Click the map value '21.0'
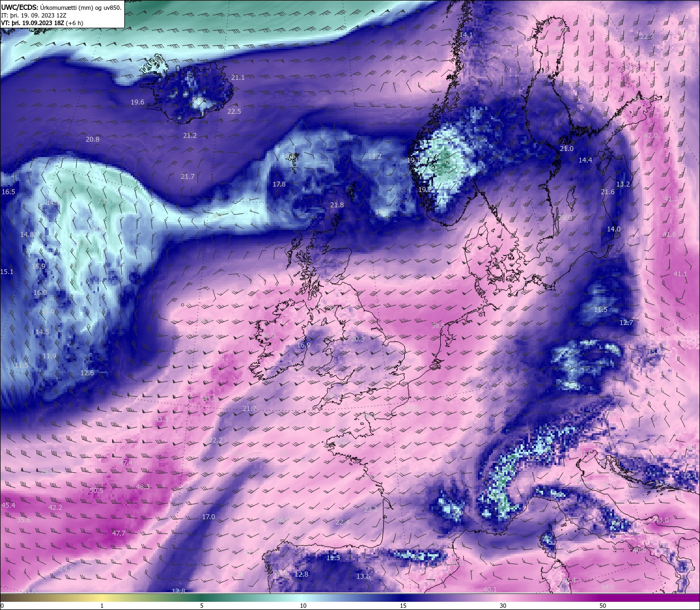Viewport: 700px width, 610px height. tap(567, 149)
